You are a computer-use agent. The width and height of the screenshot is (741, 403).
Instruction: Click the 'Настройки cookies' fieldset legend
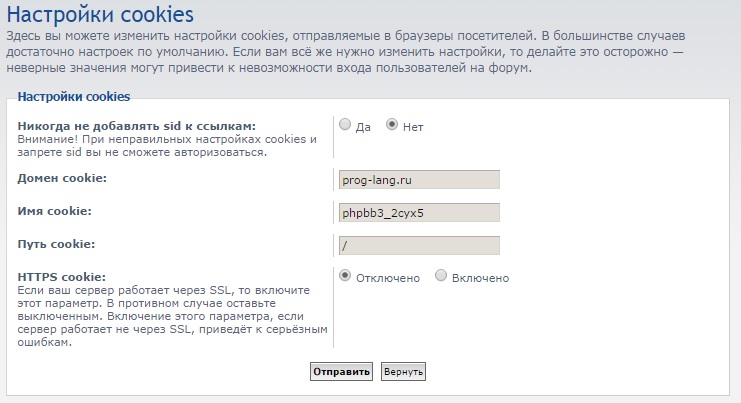tap(73, 96)
